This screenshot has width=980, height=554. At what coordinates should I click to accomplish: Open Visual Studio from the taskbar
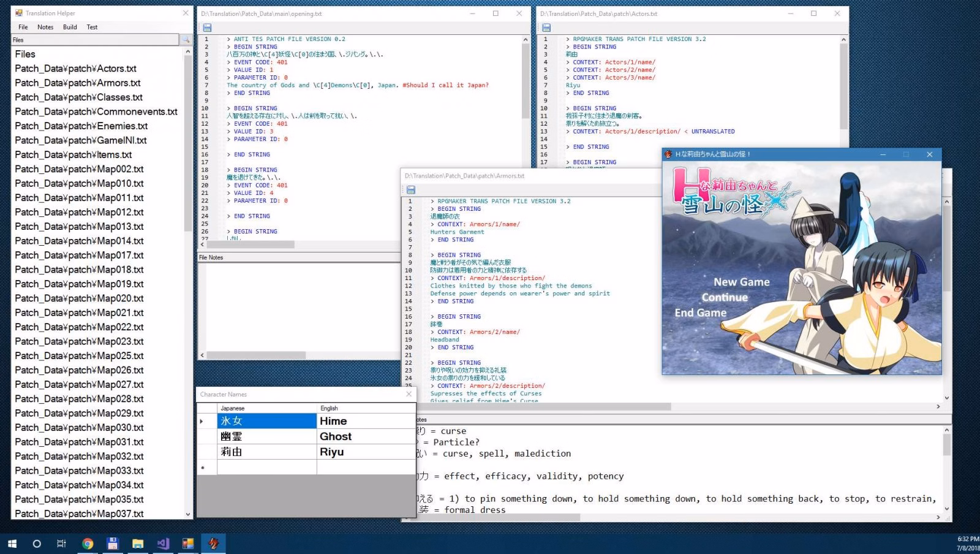163,544
